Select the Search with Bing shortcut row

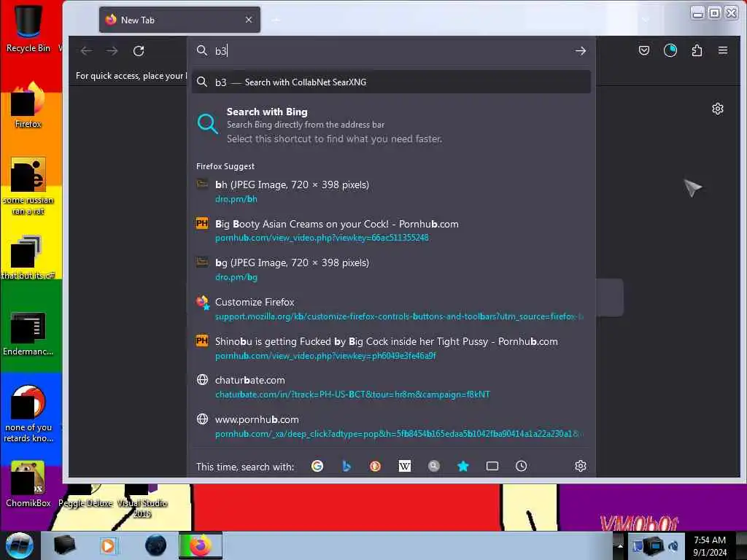[x=391, y=125]
